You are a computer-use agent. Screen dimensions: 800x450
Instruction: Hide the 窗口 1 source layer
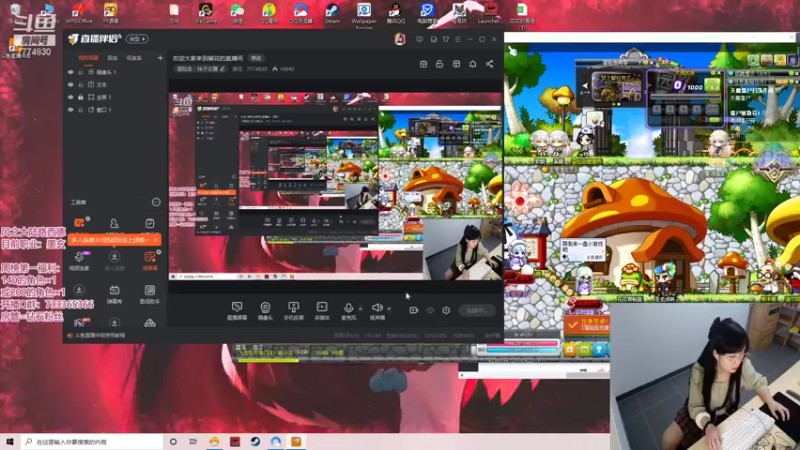pos(70,110)
